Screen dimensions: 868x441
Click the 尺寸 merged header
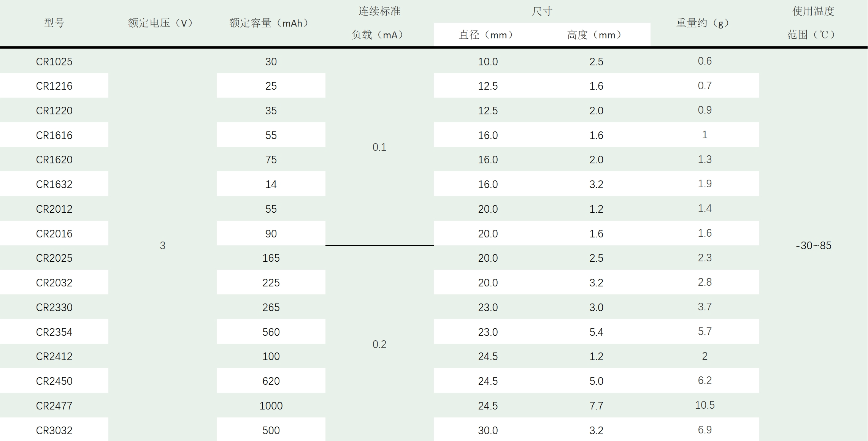point(542,11)
